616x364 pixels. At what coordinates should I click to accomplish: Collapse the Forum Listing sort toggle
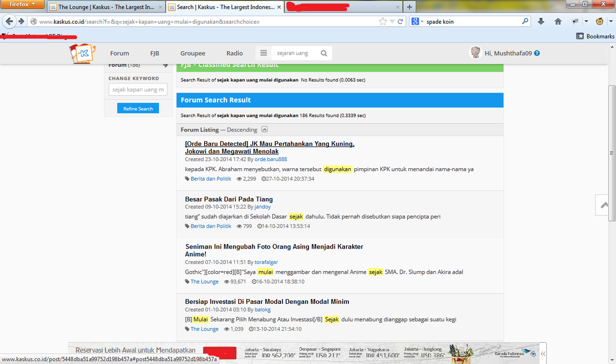pos(265,129)
